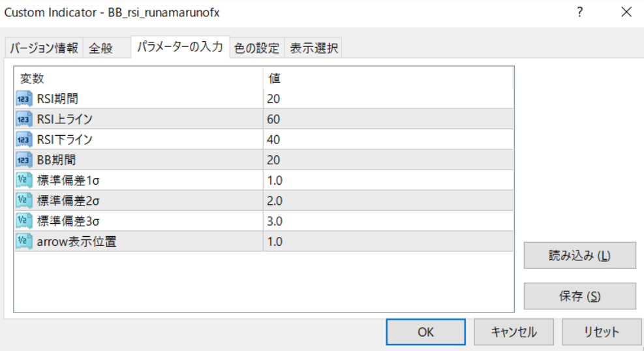Click the integer icon beside RSI上ライン

pos(24,119)
